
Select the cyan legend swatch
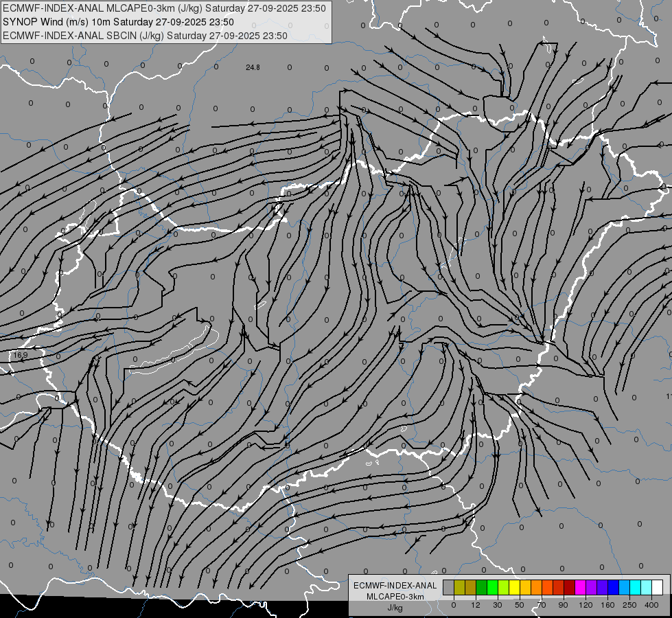click(635, 587)
